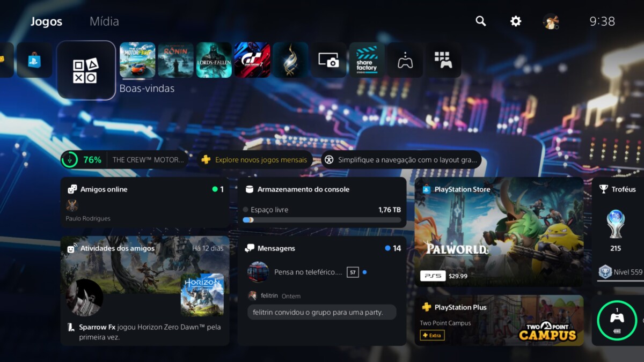The height and width of the screenshot is (362, 644).
Task: Click the Nível 559 trophy level
Action: [x=620, y=272]
